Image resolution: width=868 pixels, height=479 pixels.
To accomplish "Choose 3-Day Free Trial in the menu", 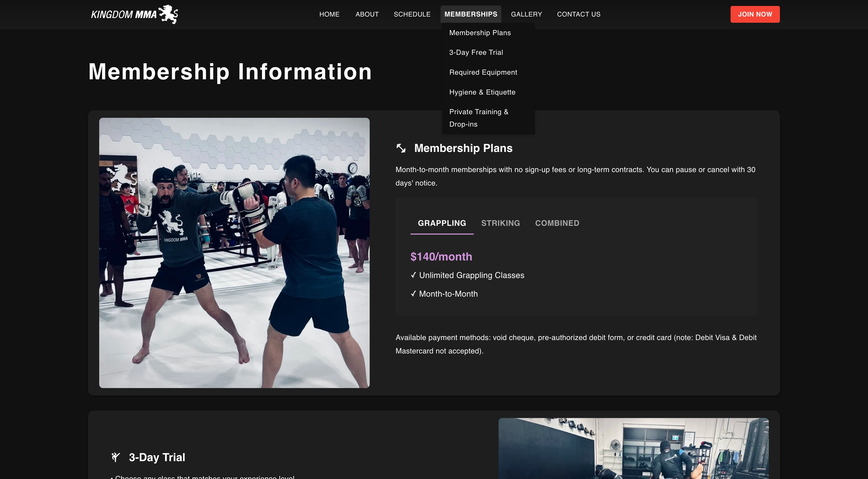I will [x=476, y=52].
